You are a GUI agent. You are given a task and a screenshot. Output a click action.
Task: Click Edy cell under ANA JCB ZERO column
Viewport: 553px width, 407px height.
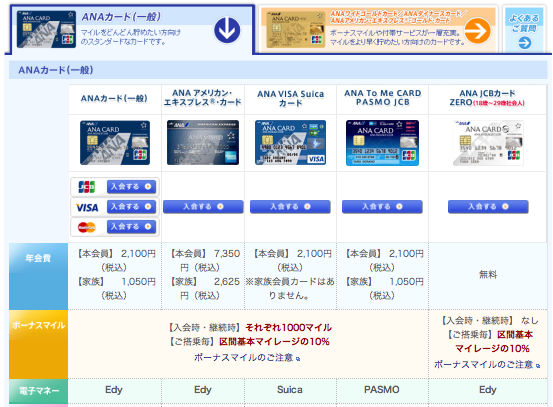488,390
